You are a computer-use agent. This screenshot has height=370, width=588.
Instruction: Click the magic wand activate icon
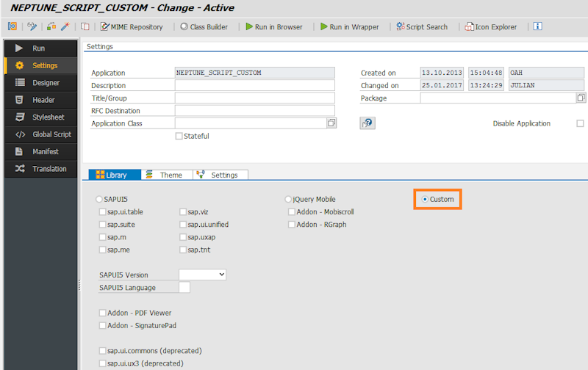coord(65,26)
